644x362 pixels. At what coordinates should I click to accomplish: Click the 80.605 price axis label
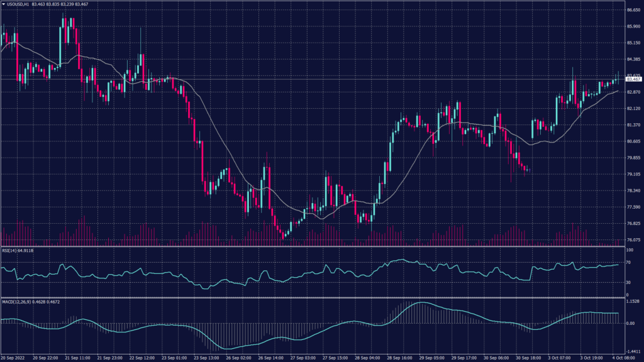(633, 141)
